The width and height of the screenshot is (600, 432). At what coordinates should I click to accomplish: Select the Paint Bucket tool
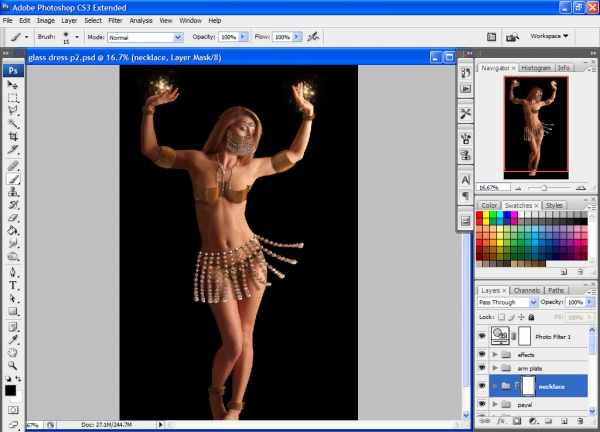(x=13, y=230)
